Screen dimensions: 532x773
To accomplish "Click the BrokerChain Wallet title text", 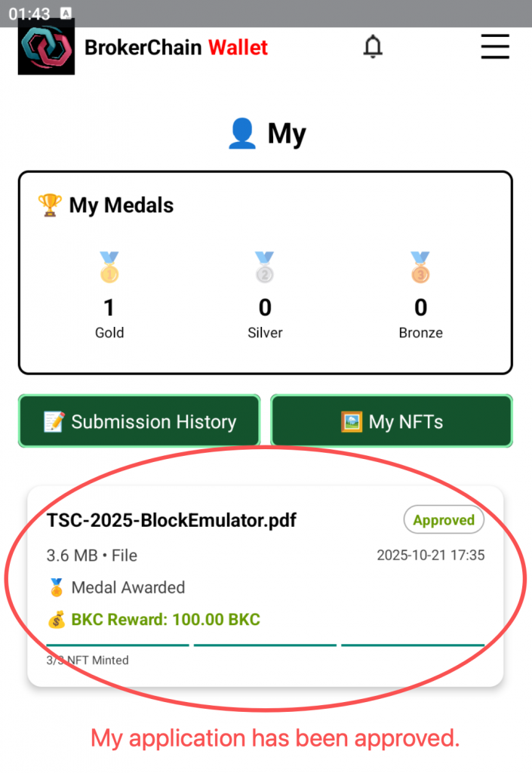I will 176,48.
